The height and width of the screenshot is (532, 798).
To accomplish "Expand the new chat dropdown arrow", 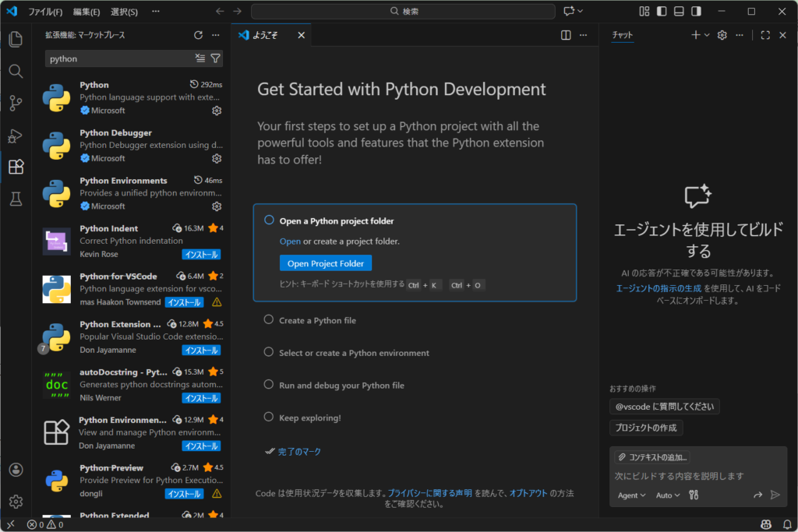I will click(707, 35).
